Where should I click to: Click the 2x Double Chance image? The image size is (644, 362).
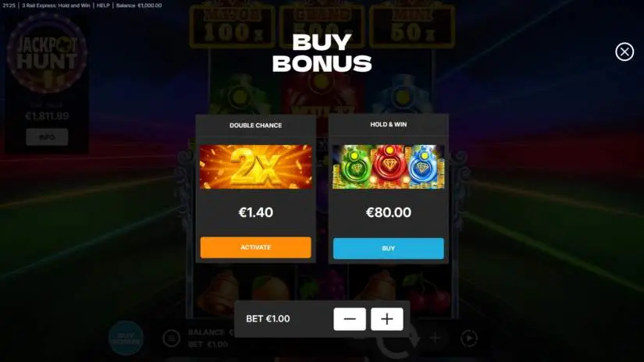pos(255,167)
